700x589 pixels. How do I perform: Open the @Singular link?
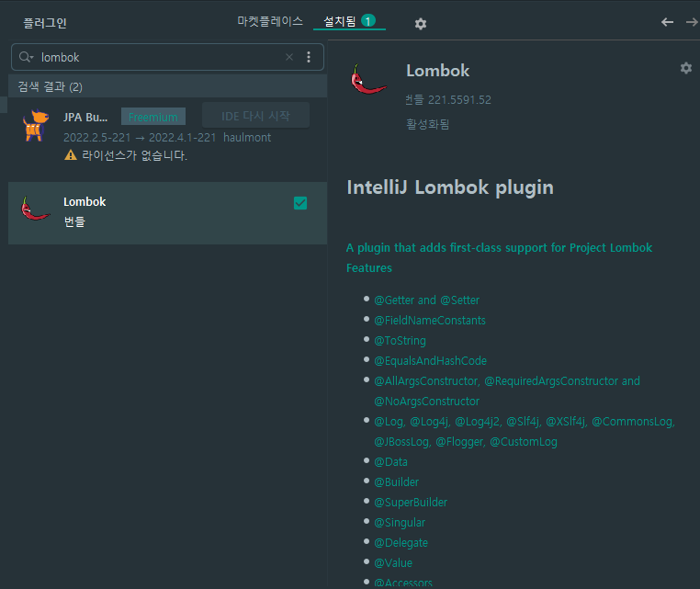(400, 523)
